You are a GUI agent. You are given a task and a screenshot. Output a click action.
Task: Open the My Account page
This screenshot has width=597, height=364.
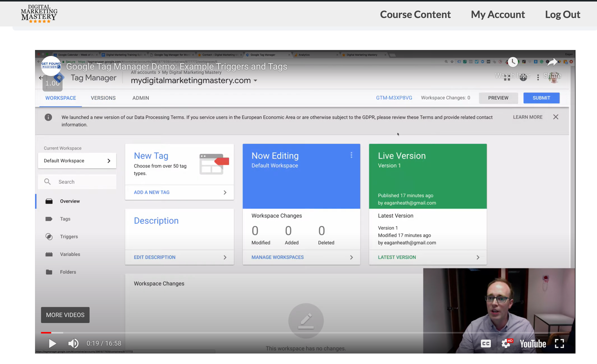coord(498,14)
